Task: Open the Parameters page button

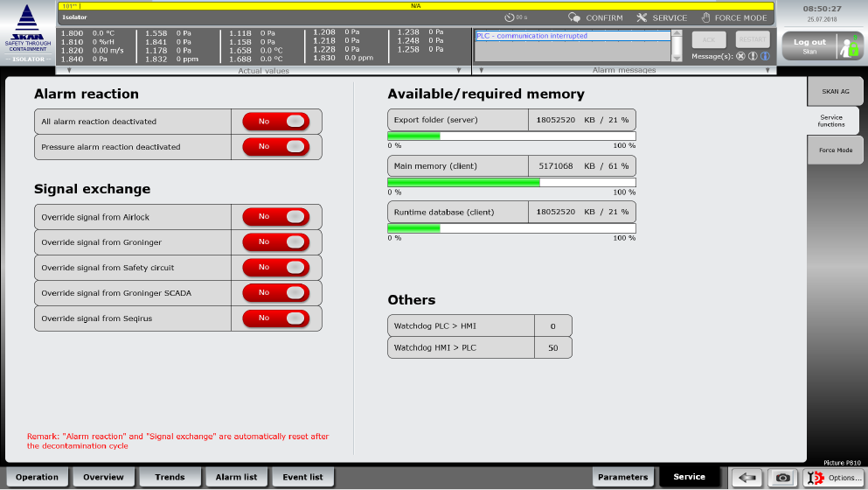Action: tap(624, 477)
